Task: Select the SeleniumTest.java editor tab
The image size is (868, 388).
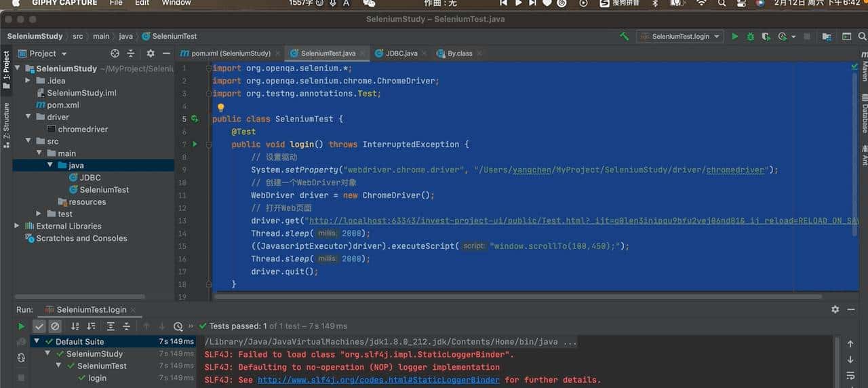Action: [328, 53]
